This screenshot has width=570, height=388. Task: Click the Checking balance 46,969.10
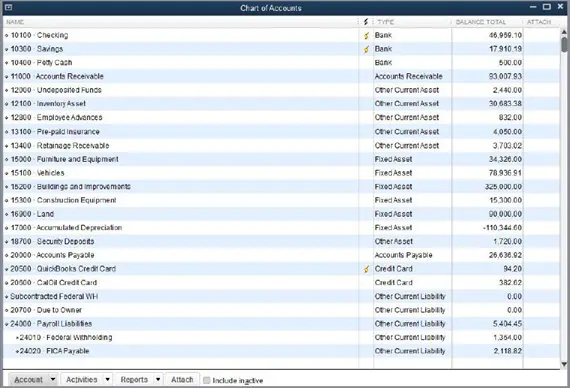tap(505, 36)
